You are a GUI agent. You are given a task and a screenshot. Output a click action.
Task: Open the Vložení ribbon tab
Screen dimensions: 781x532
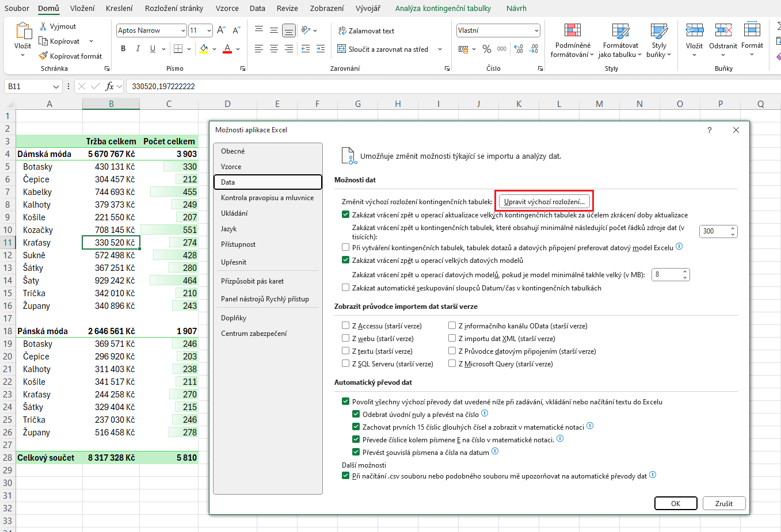[82, 8]
